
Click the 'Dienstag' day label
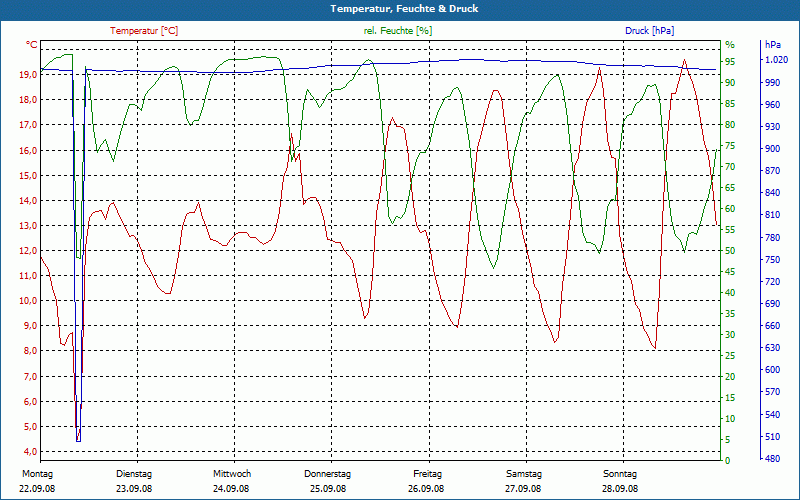(134, 474)
